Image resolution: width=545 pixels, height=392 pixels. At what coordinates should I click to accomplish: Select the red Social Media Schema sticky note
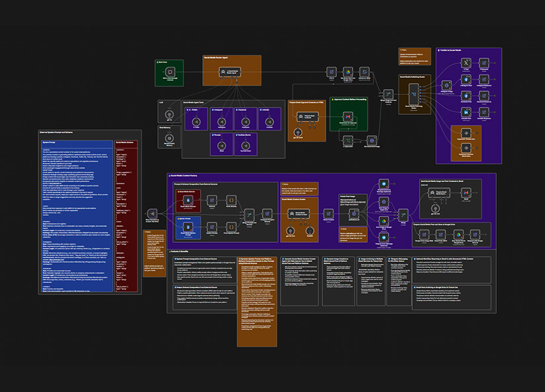coord(126,216)
